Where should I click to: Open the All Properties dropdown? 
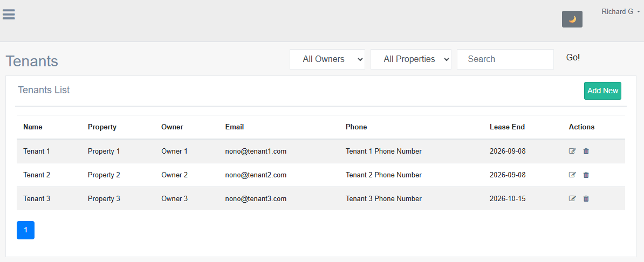(410, 59)
